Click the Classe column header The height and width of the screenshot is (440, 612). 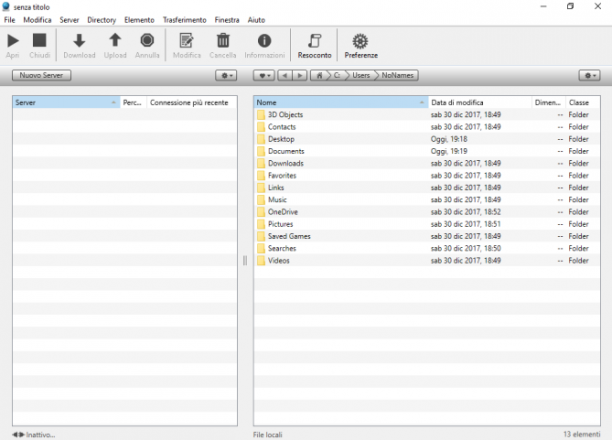pos(582,103)
